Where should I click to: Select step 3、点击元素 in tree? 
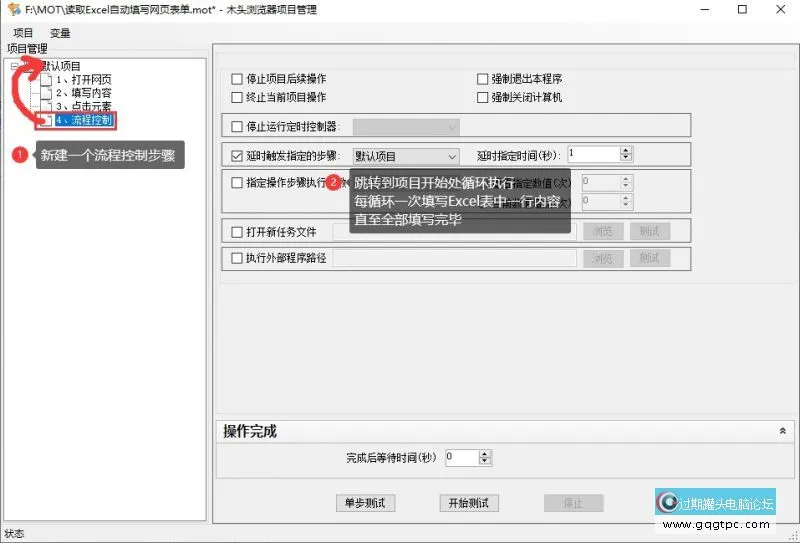pyautogui.click(x=84, y=106)
